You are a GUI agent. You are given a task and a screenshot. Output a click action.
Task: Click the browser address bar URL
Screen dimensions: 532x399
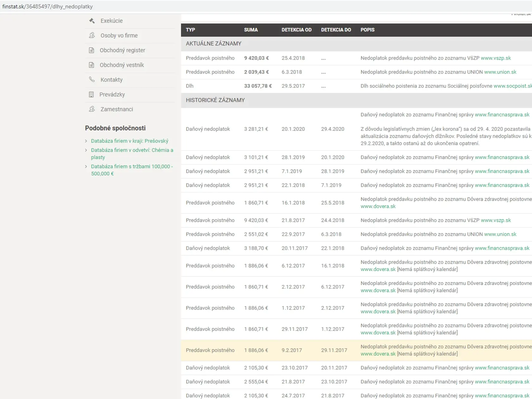47,6
